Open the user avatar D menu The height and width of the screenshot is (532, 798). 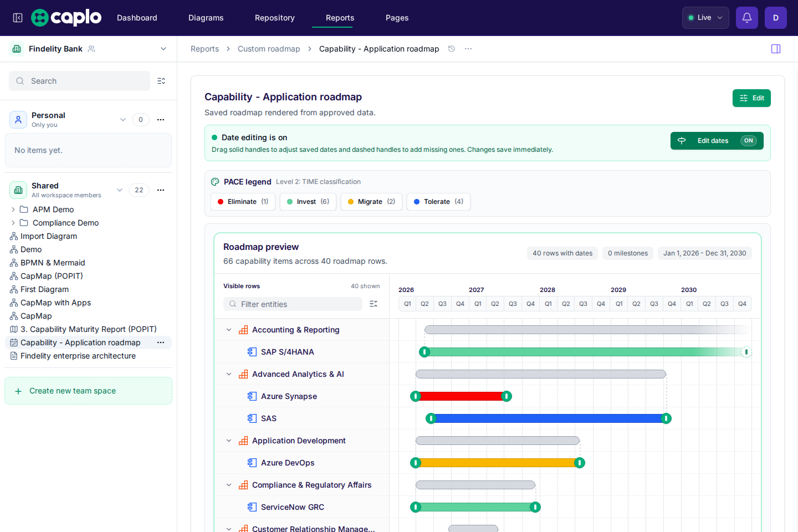(776, 18)
